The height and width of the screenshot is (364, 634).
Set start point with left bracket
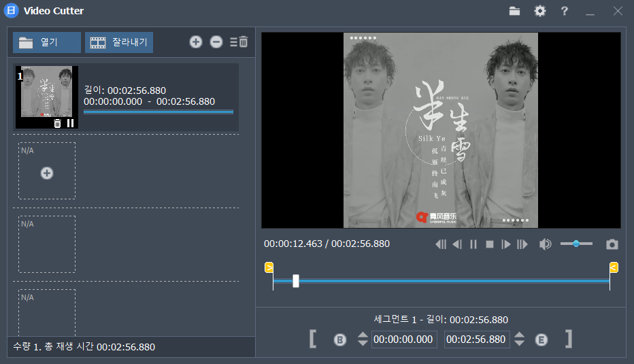point(312,339)
